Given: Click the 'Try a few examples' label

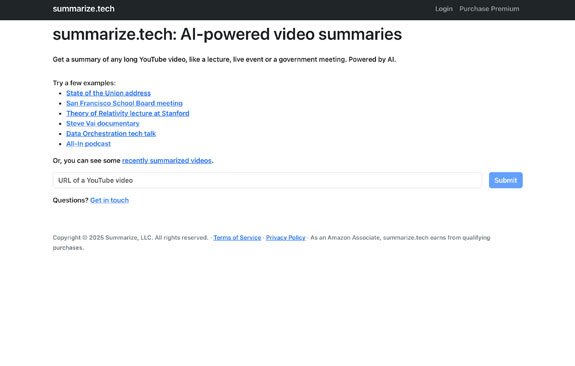Looking at the screenshot, I should [x=84, y=83].
